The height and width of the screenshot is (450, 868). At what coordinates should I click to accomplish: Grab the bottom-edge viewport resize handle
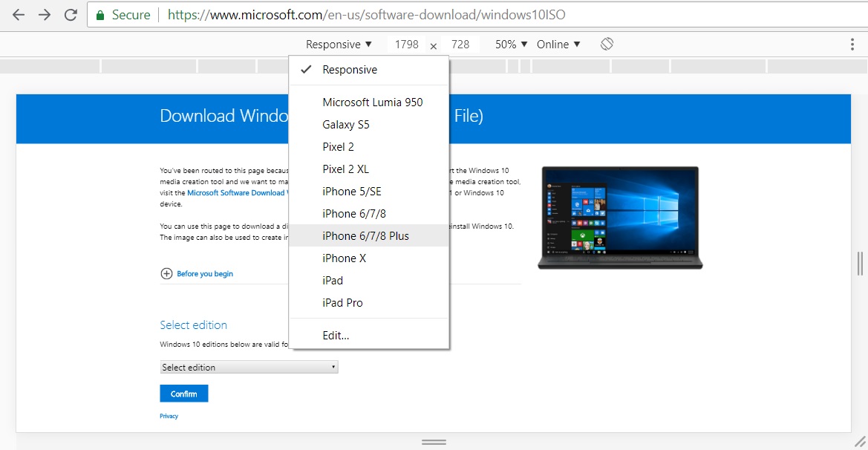coord(434,443)
